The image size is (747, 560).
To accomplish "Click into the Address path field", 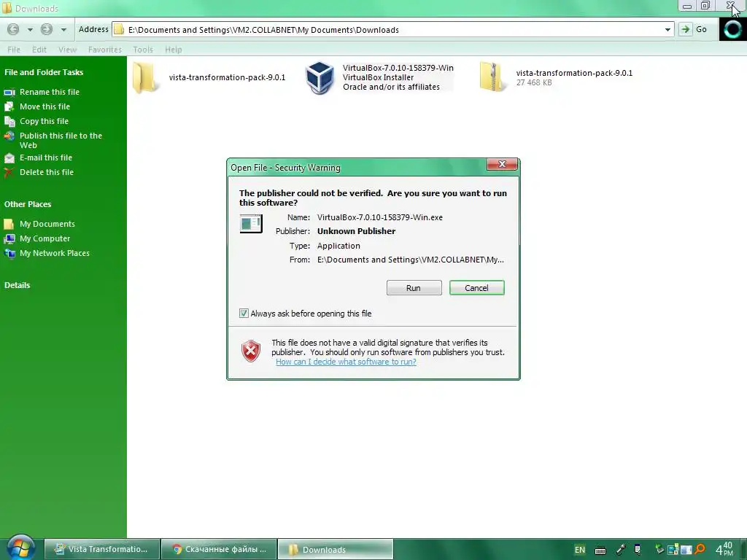I will pos(393,29).
